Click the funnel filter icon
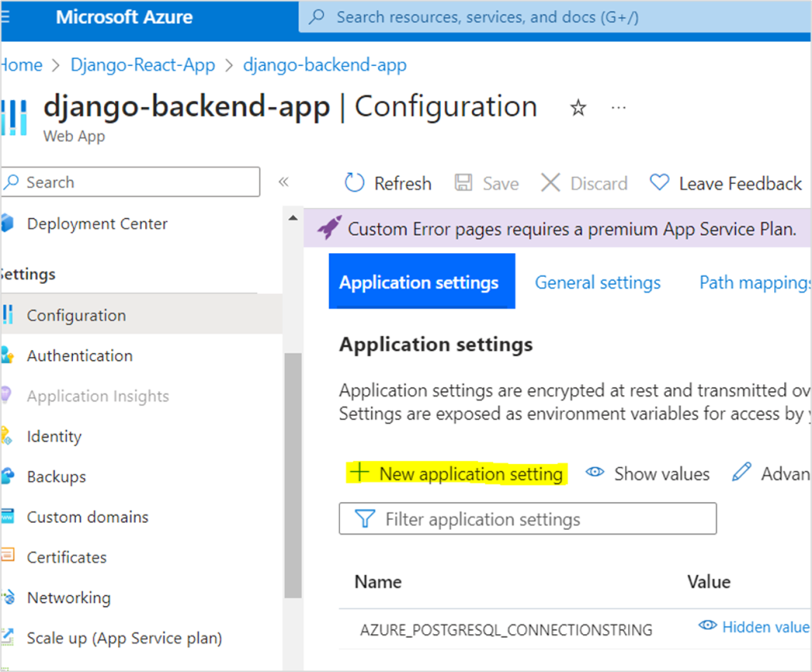Screen dimensions: 812x672 click(365, 519)
